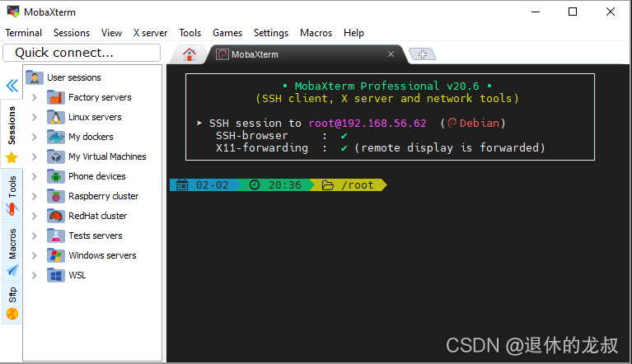Select Windows servers tree label

[102, 255]
